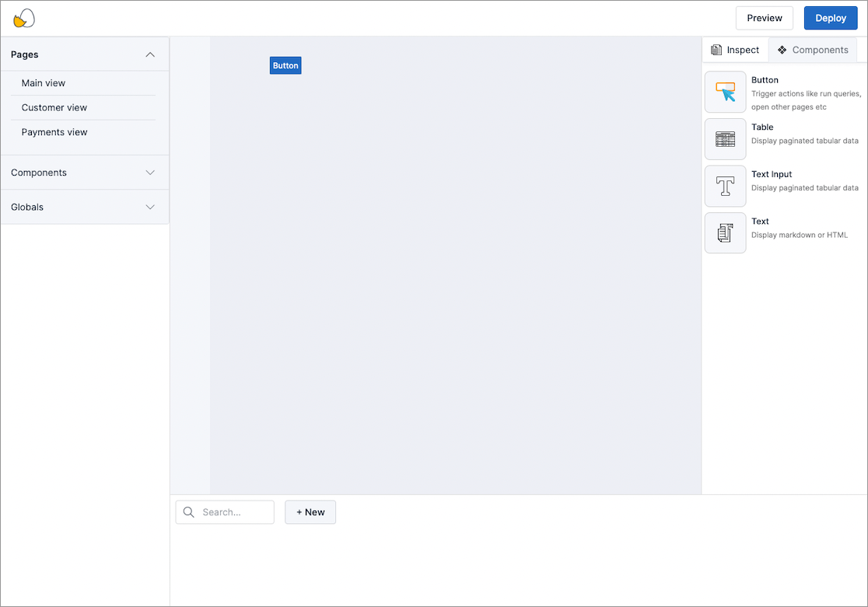
Task: Click the + New button
Action: click(x=310, y=512)
